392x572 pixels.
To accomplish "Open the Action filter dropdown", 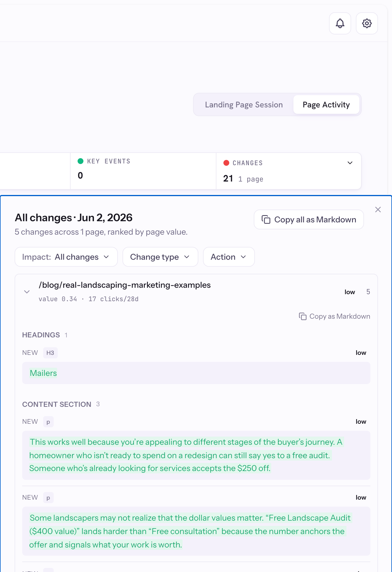I will [229, 257].
